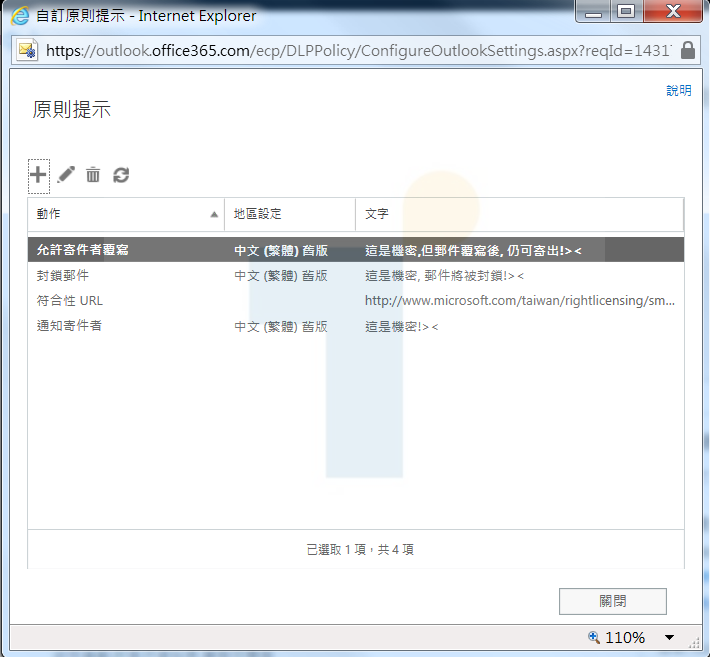Viewport: 710px width, 657px height.
Task: Click the pencil edit icon
Action: 66,175
